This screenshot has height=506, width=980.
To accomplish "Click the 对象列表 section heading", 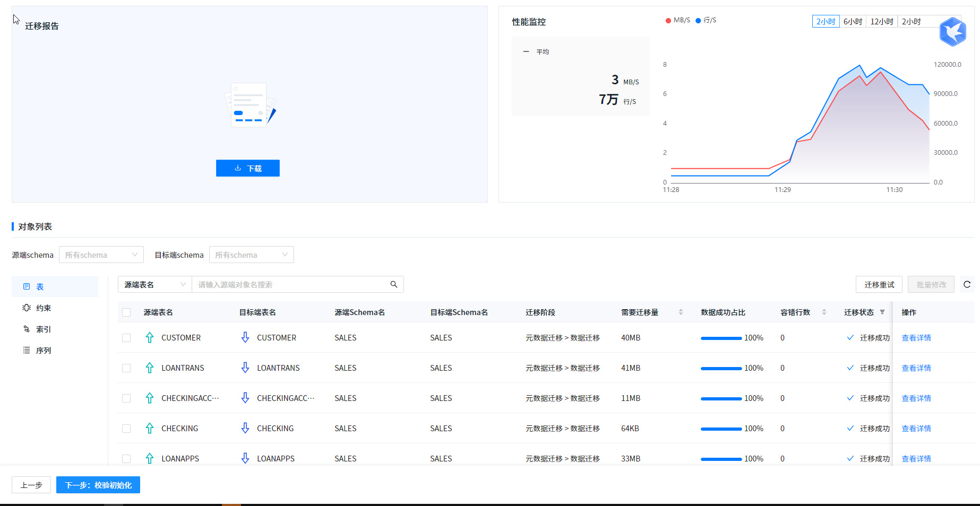I will click(35, 226).
